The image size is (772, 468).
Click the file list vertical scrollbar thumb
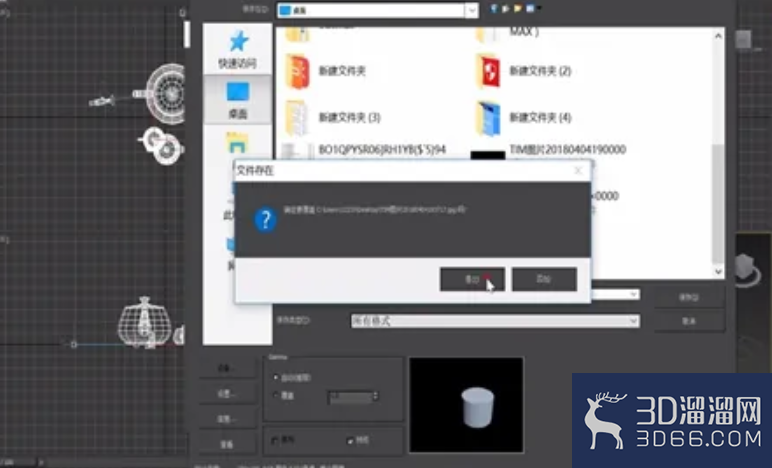pyautogui.click(x=718, y=203)
